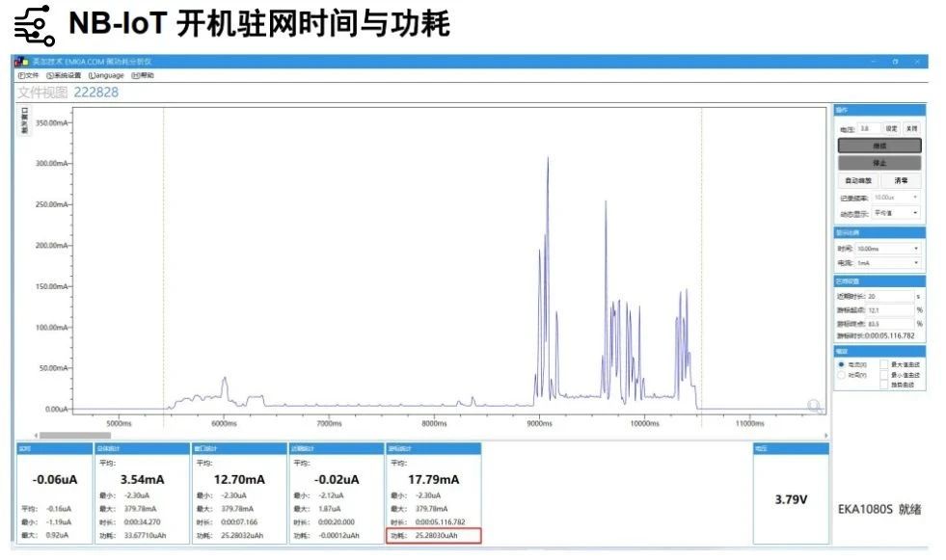
Task: Open the 系统设置 menu
Action: 65,75
